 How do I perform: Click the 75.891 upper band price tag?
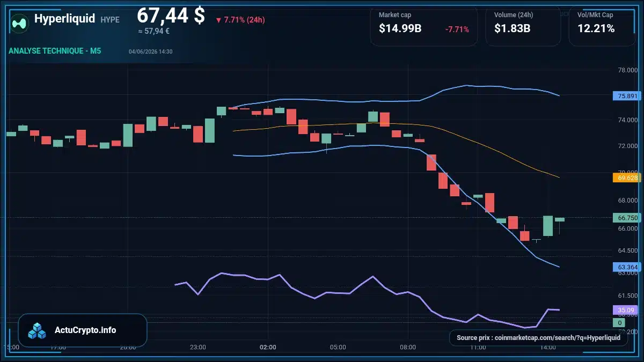(626, 97)
